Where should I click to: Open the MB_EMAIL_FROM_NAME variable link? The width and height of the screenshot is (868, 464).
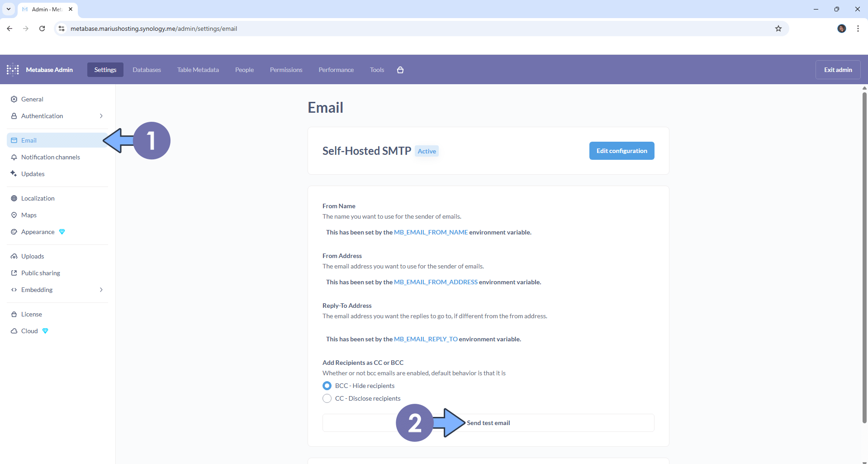point(431,232)
